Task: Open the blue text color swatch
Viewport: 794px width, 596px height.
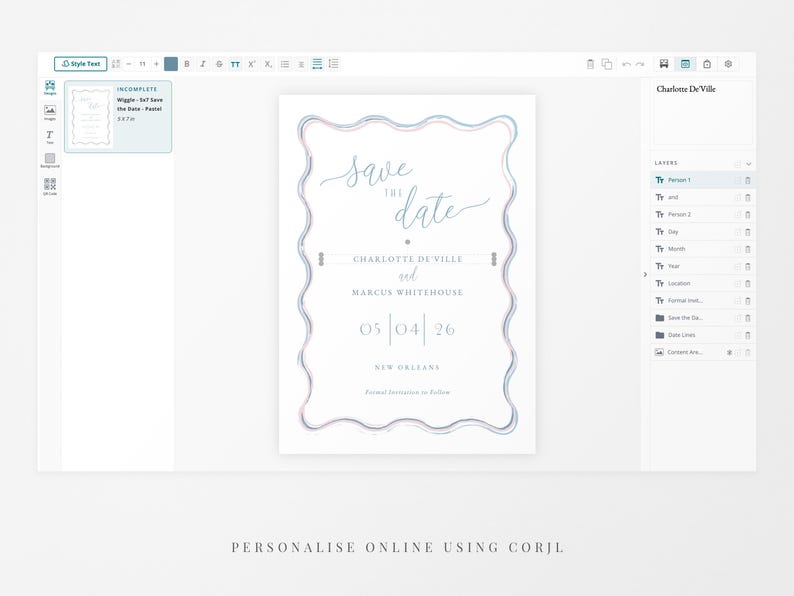Action: point(171,64)
